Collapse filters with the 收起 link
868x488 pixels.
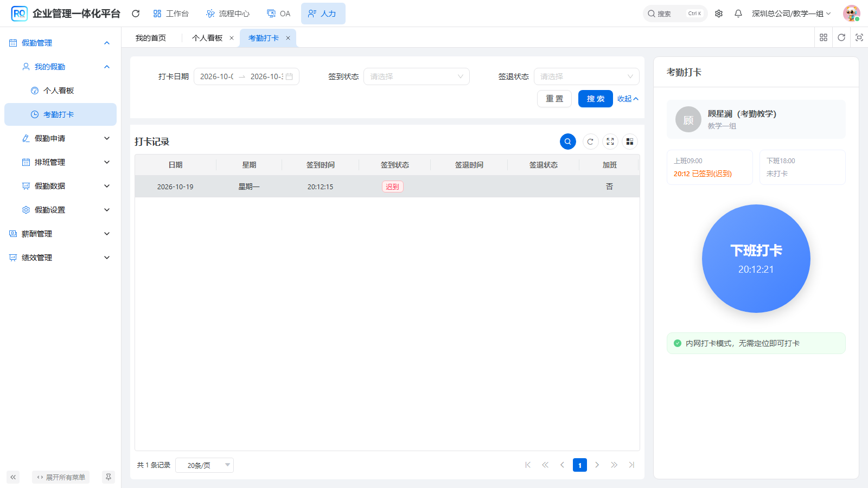point(628,99)
